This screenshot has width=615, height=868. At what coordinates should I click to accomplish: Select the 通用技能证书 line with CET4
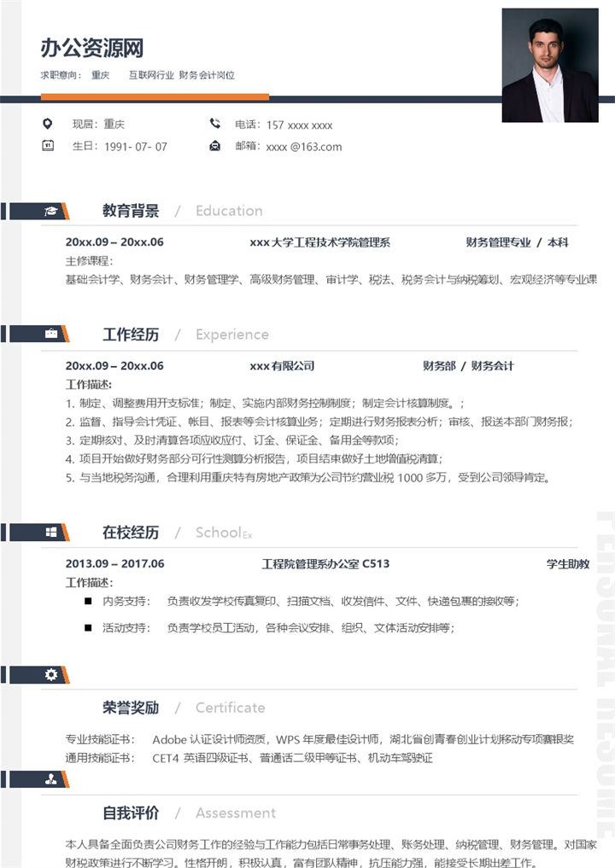pos(249,758)
